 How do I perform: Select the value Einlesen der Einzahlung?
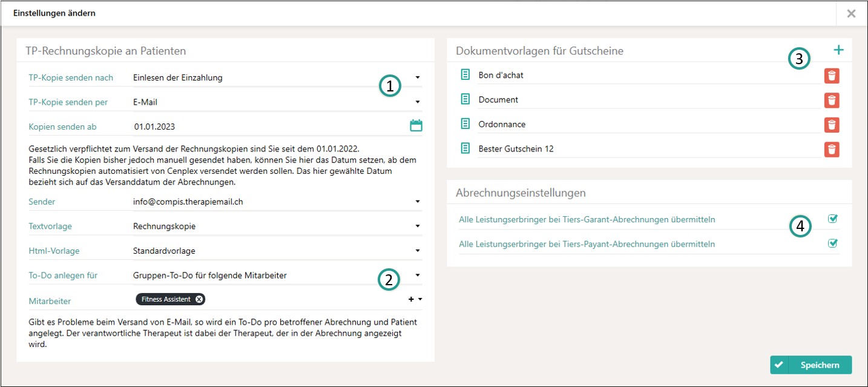[x=178, y=78]
